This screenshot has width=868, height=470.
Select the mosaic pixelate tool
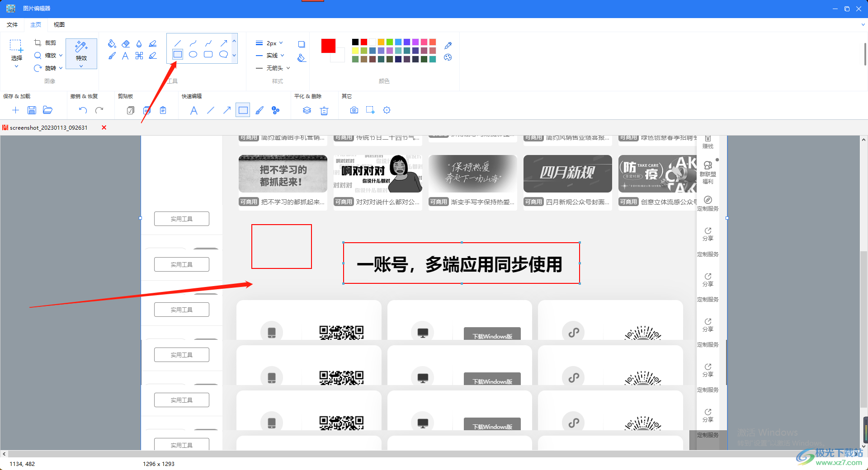click(139, 56)
